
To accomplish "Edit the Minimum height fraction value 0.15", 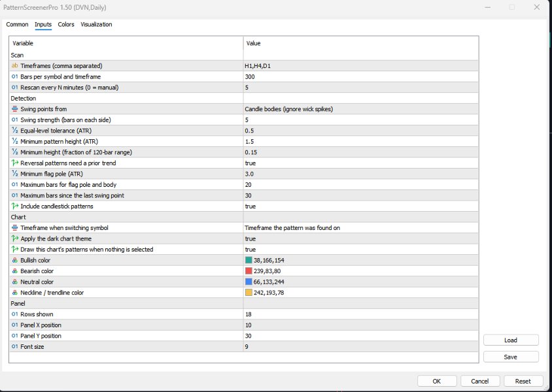I will click(361, 152).
